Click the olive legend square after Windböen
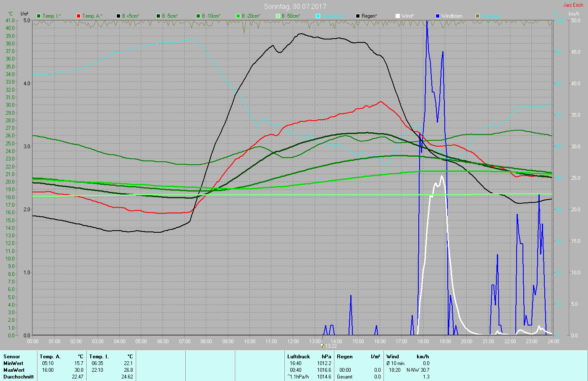Image resolution: width=588 pixels, height=381 pixels. (478, 16)
